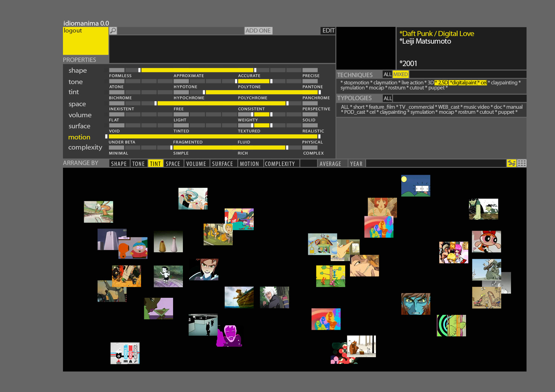Click the highlighted TINT arrange tab
Viewport: 555px width, 392px height.
pos(155,163)
